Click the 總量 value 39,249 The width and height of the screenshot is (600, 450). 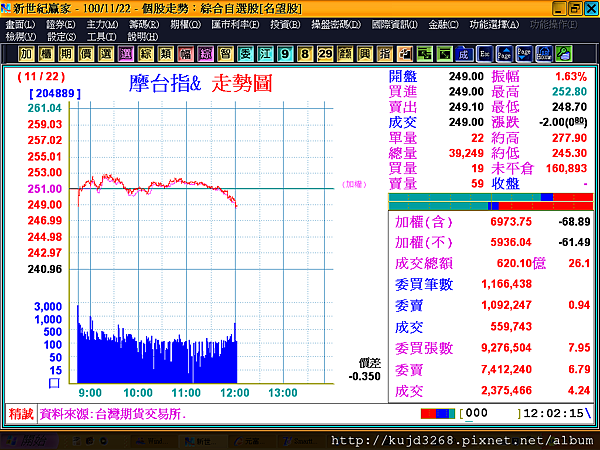pos(466,153)
